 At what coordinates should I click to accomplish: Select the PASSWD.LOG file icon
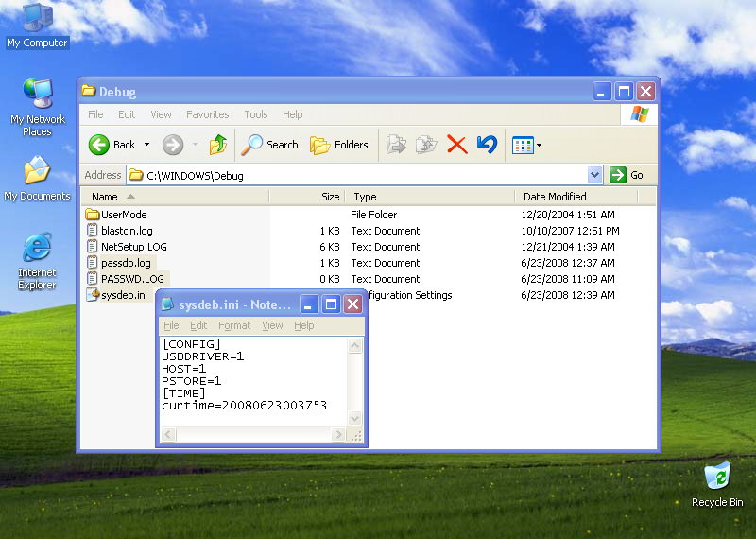click(x=92, y=278)
